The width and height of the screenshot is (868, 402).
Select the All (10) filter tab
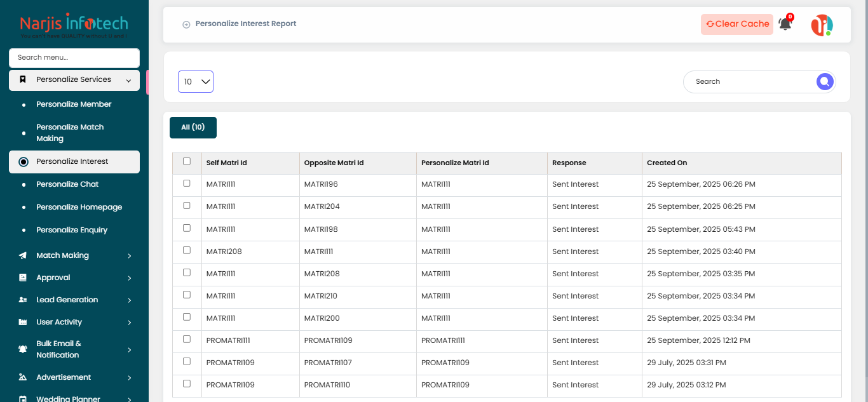193,127
